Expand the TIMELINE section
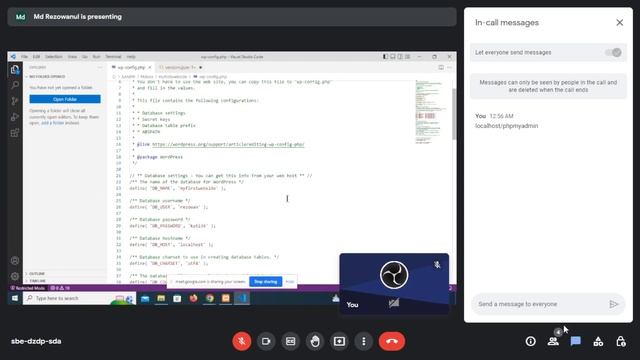640x360 pixels. coord(38,281)
